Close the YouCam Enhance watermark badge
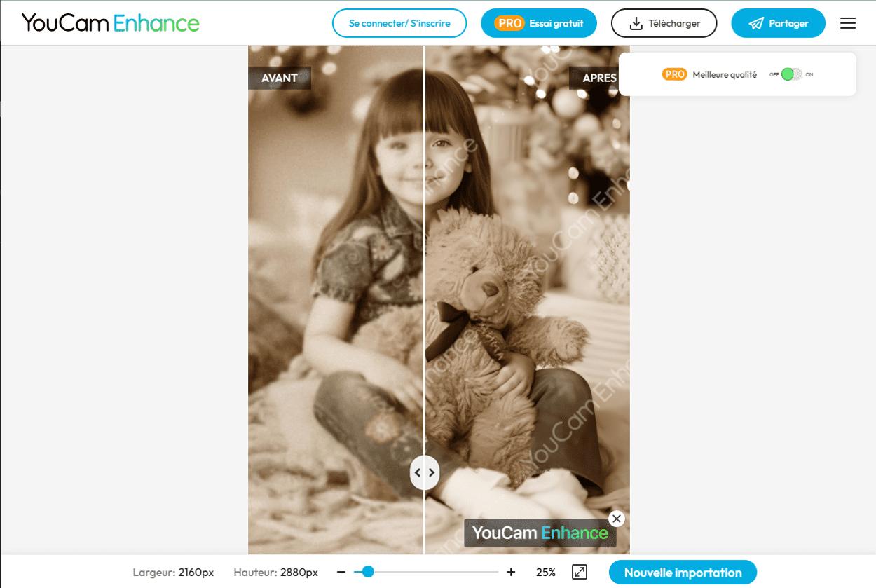Screen dimensions: 876x588 click(x=616, y=519)
